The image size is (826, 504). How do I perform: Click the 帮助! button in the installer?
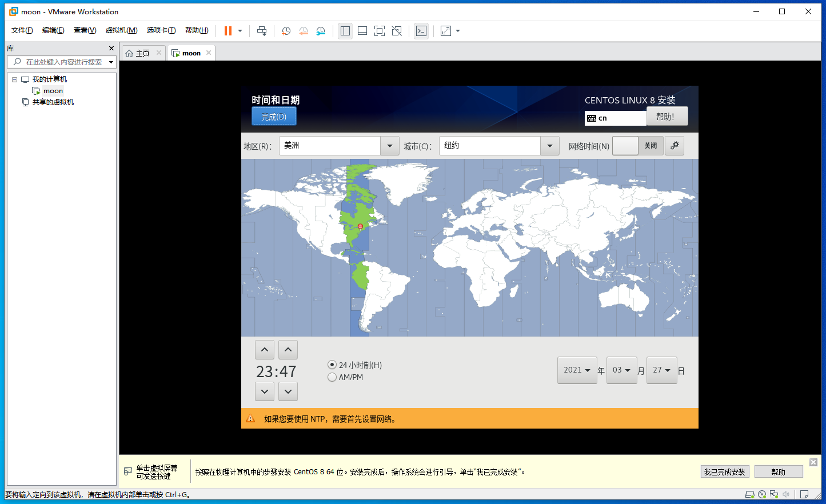point(667,116)
